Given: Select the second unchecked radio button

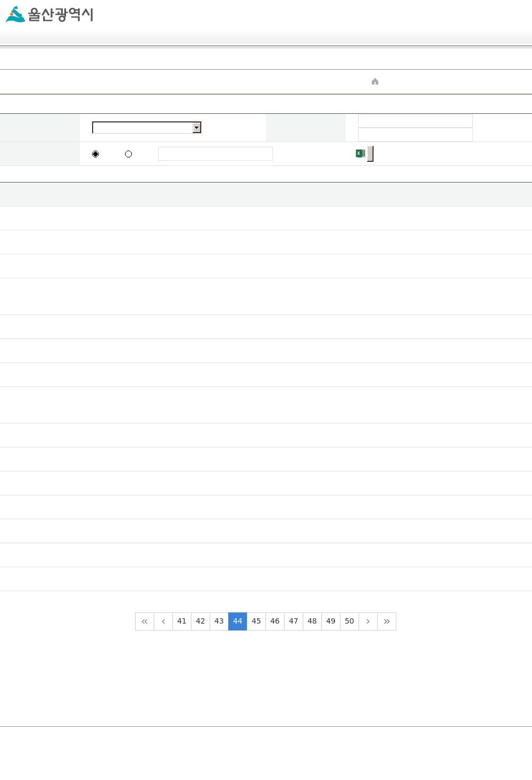Looking at the screenshot, I should (128, 154).
